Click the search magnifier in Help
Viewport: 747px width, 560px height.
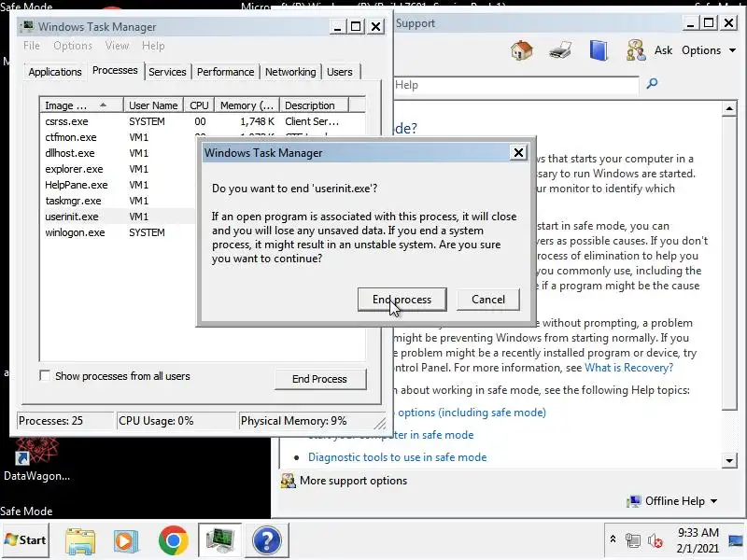(x=652, y=84)
